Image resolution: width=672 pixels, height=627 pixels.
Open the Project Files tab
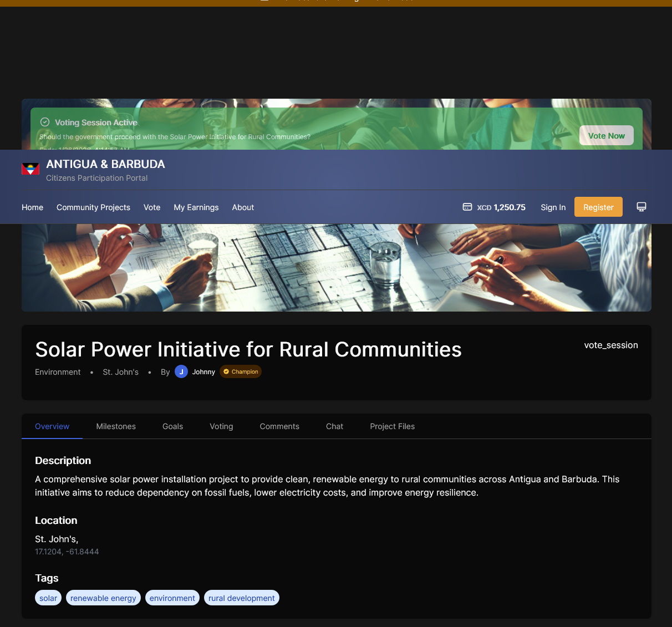392,426
